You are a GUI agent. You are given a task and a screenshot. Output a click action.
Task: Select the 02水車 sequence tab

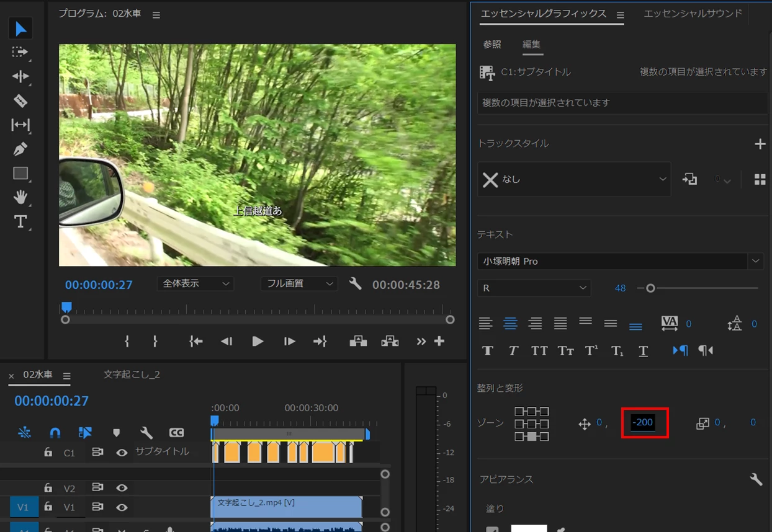tap(38, 375)
